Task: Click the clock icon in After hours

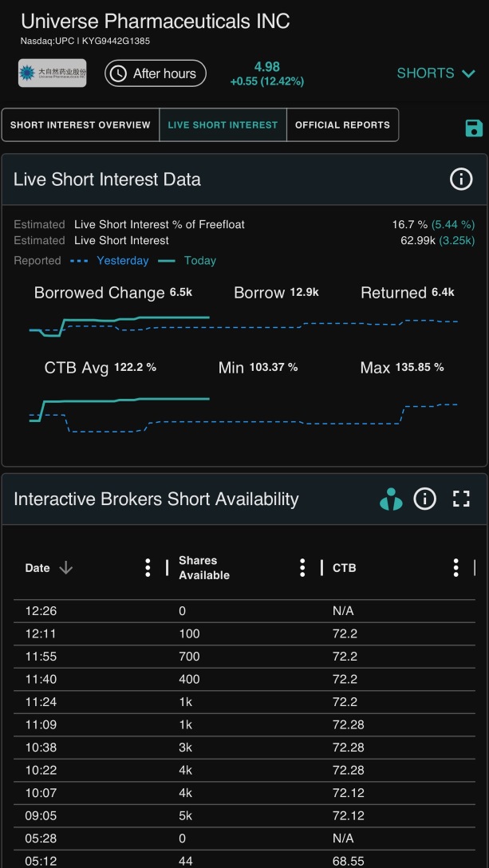Action: (x=117, y=73)
